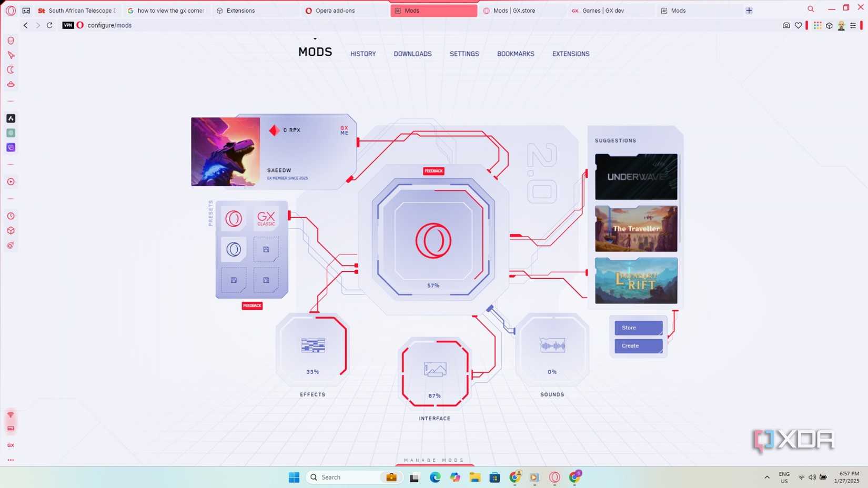Open Aria from the sidebar mask icon
The image size is (868, 488).
point(11,40)
